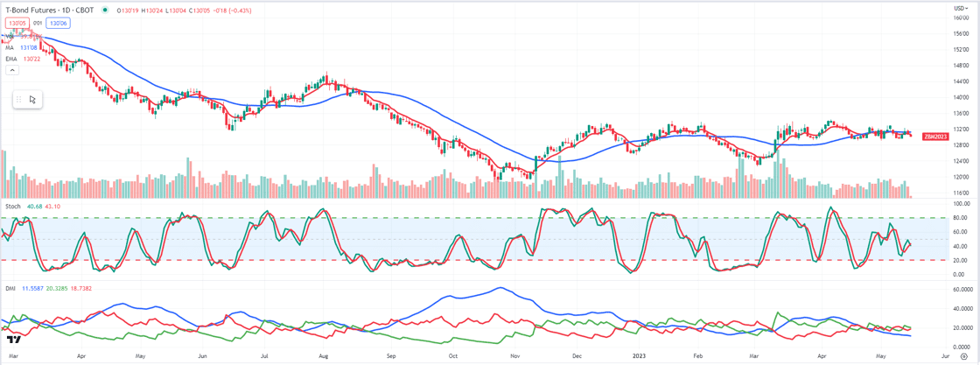
Task: Click the 116'00 price scale label
Action: (x=961, y=193)
